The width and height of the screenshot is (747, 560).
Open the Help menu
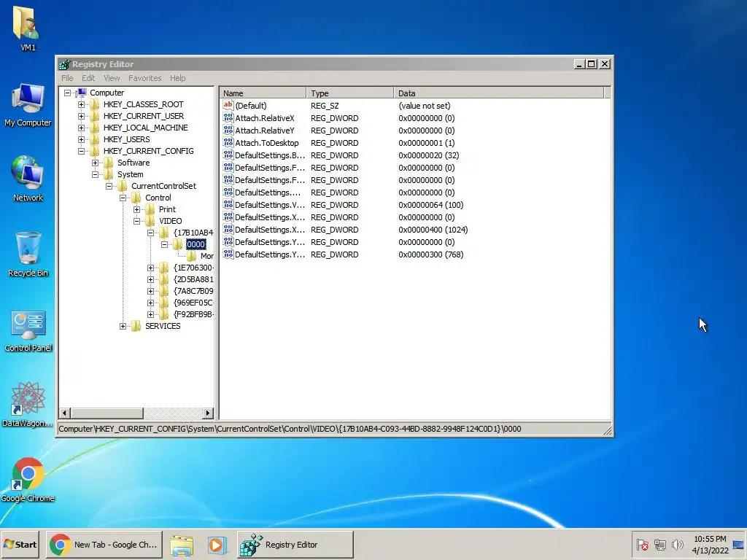[178, 78]
